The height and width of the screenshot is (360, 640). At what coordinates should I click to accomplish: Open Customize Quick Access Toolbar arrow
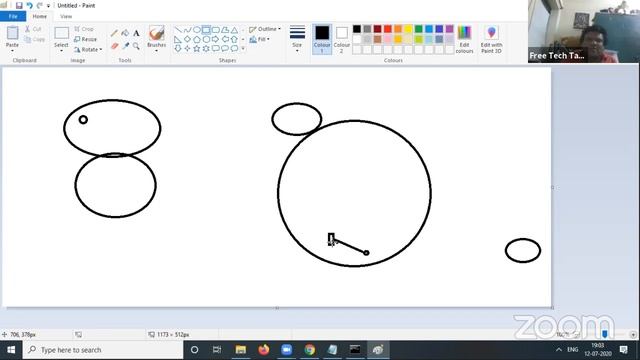48,6
